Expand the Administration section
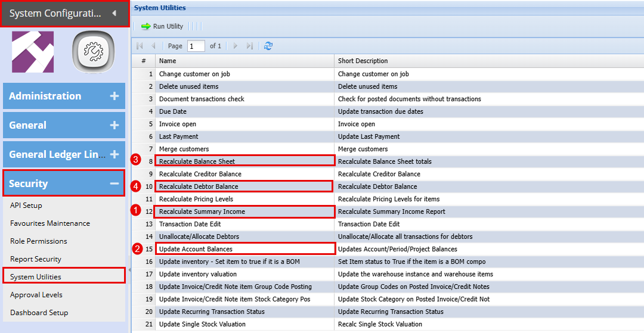The width and height of the screenshot is (644, 333). coord(114,96)
